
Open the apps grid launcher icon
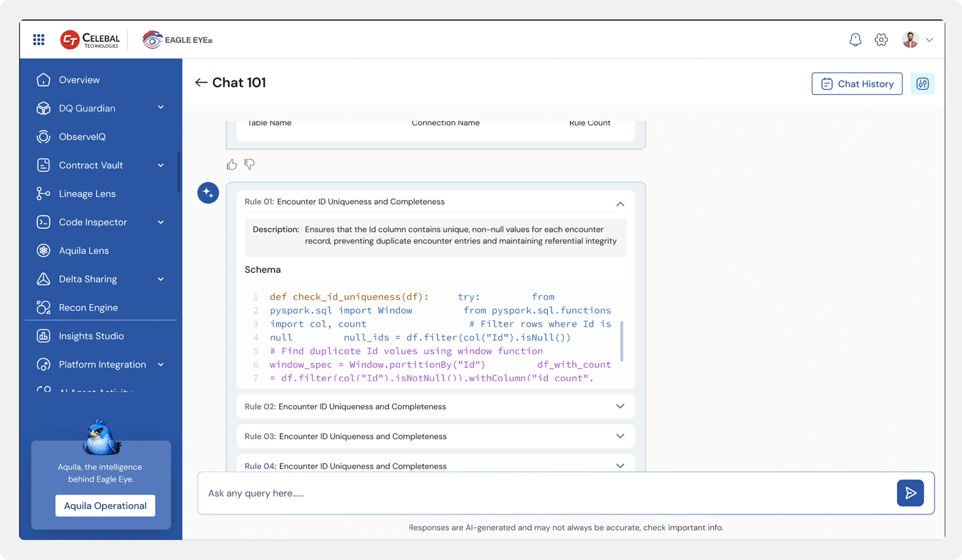(39, 40)
